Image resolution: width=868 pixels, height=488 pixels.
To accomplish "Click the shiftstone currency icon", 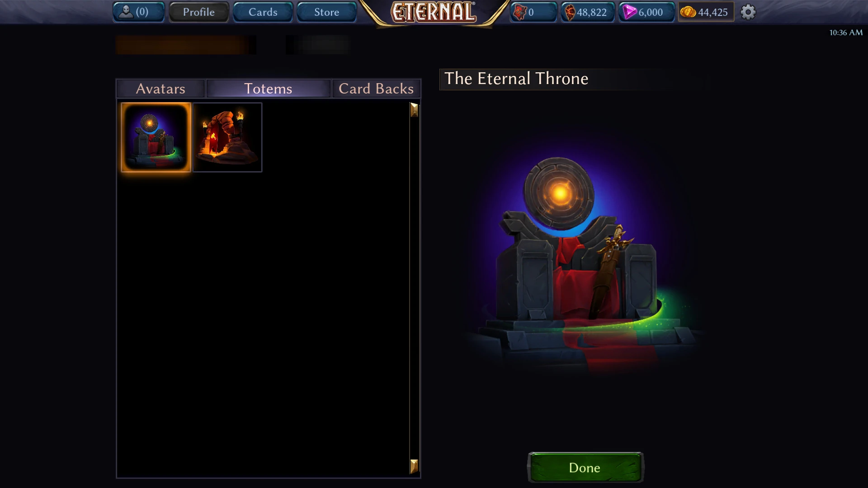I will click(570, 12).
